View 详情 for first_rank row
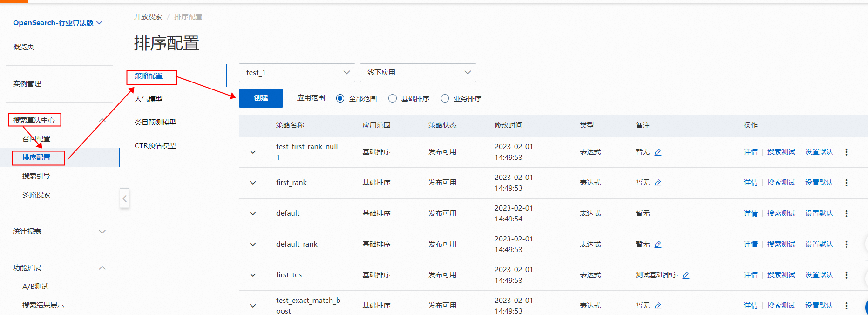This screenshot has width=868, height=315. click(x=751, y=183)
